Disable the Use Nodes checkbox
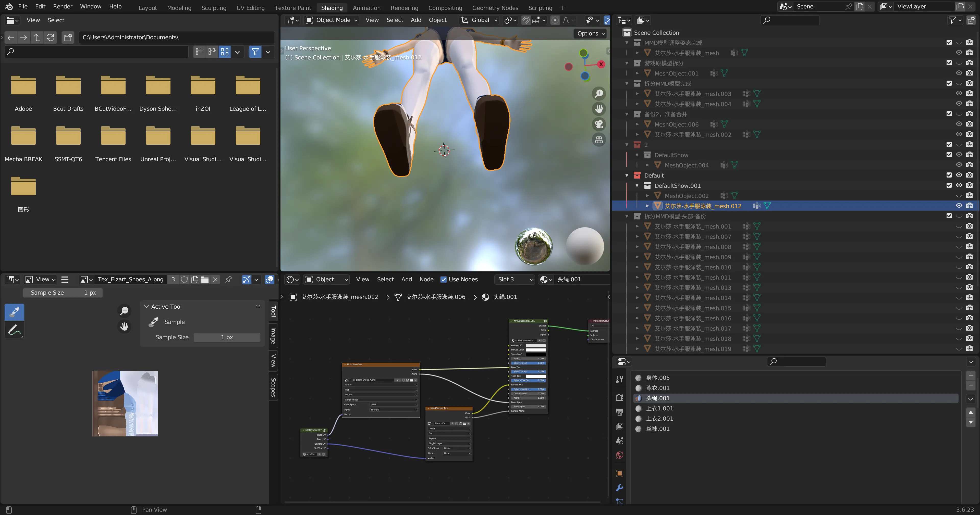 point(443,280)
